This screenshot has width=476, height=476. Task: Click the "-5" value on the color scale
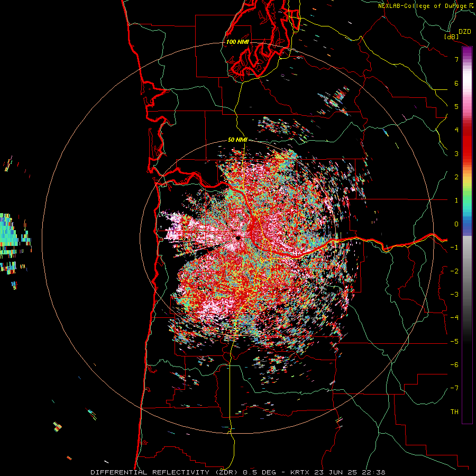point(454,342)
